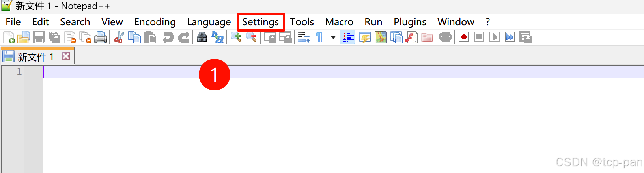Open the Replace tool icon
Image resolution: width=644 pixels, height=173 pixels.
218,38
